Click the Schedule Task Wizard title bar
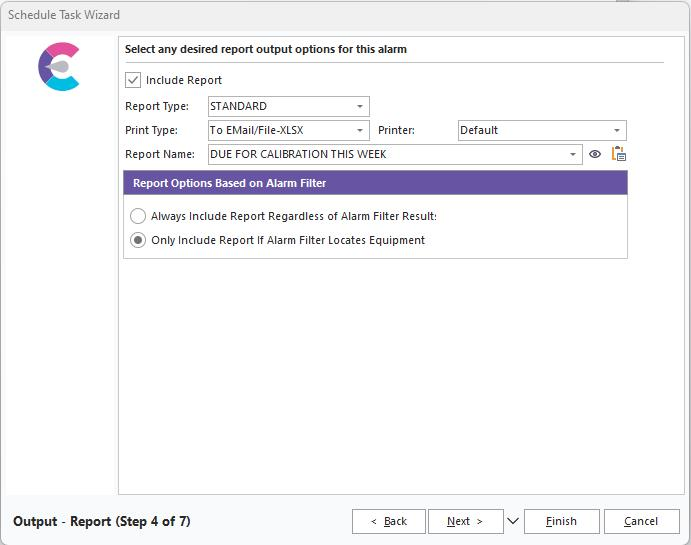The width and height of the screenshot is (691, 545). [x=300, y=15]
